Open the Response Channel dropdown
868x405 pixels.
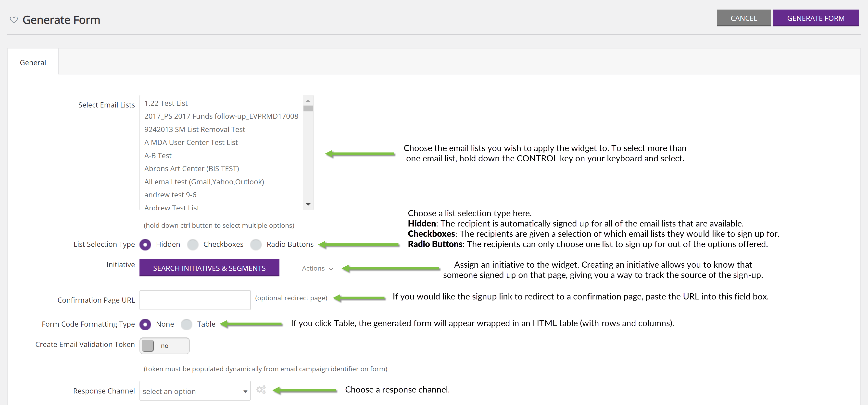pyautogui.click(x=195, y=391)
